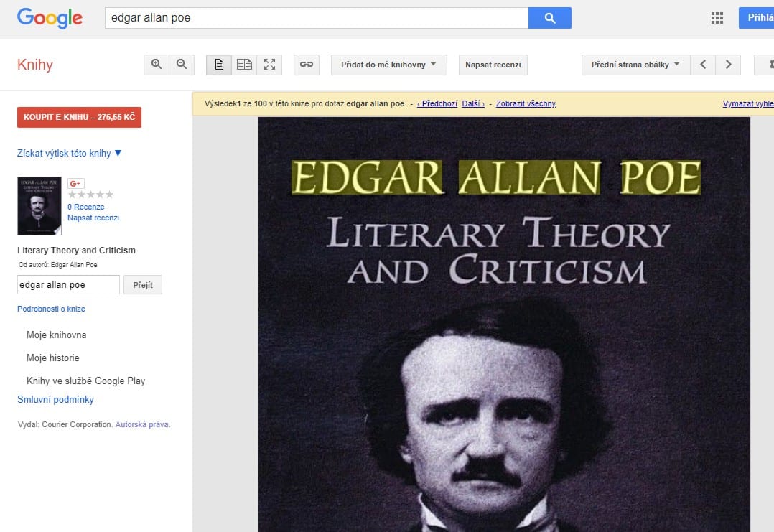This screenshot has height=532, width=774.
Task: Open Moje knihovna in sidebar
Action: tap(56, 335)
